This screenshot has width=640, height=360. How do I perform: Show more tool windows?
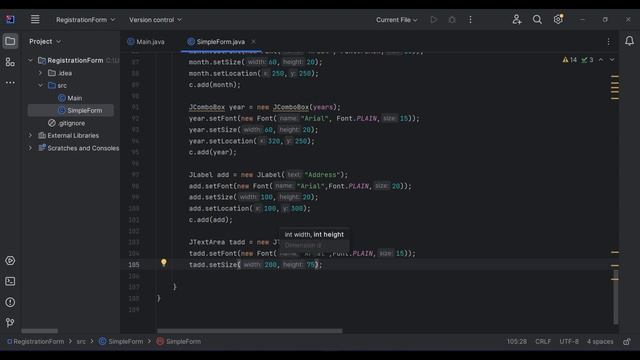pyautogui.click(x=10, y=82)
